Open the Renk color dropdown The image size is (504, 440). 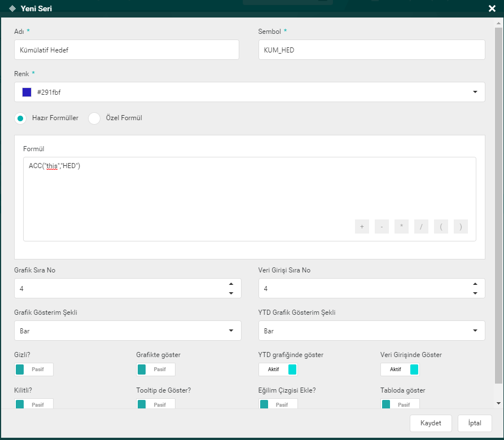475,92
